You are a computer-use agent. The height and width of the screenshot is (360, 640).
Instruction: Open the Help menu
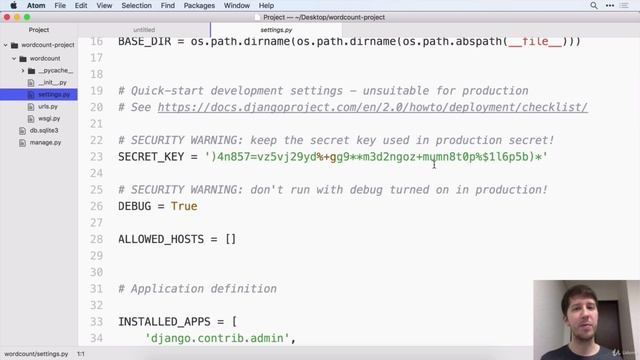(x=266, y=5)
